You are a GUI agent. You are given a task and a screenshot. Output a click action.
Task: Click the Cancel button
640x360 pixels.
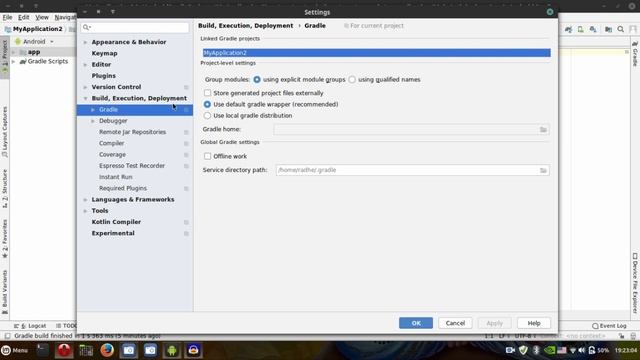click(x=455, y=323)
